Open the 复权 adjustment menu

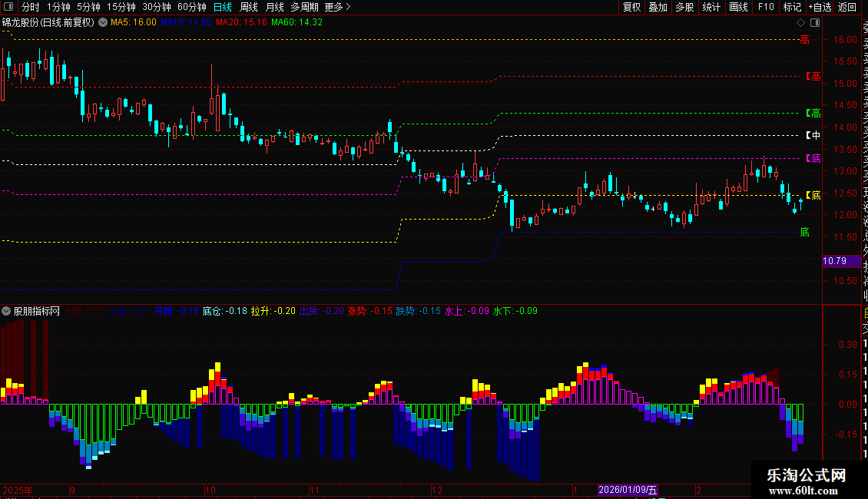(x=631, y=7)
